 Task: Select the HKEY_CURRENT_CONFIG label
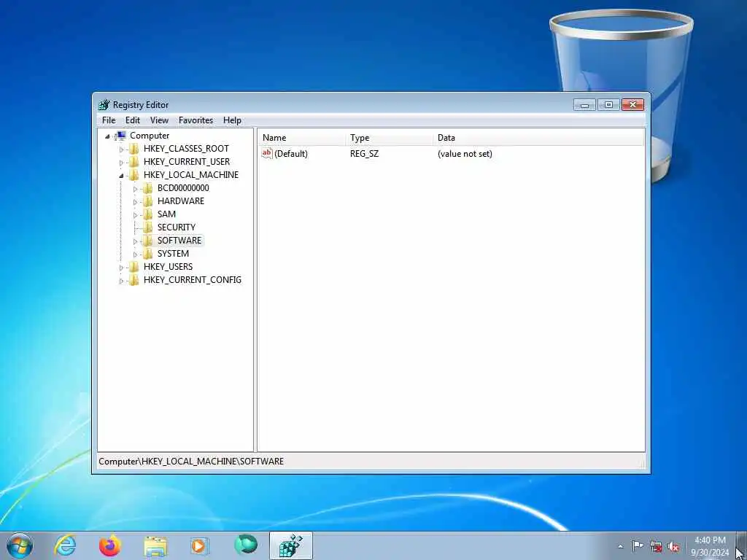193,279
